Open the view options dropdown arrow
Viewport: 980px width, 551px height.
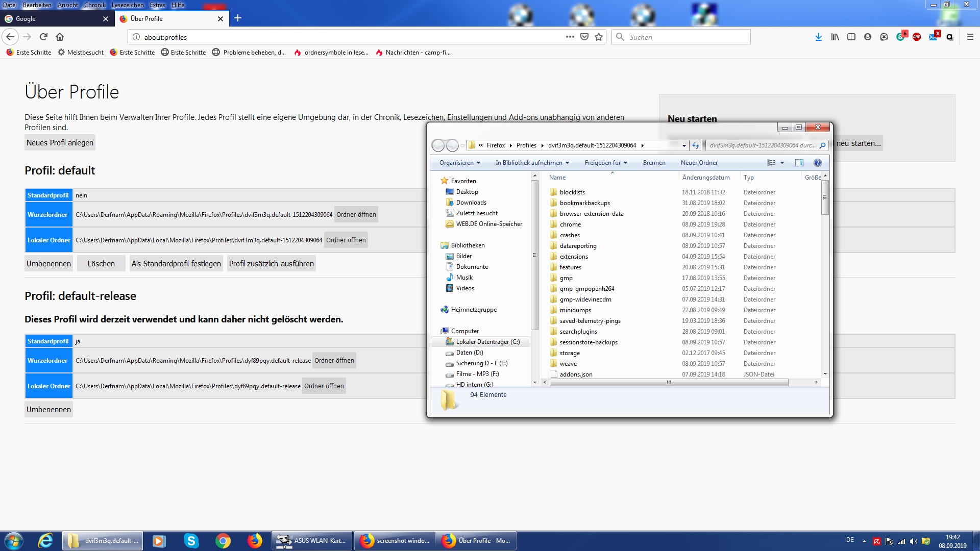pos(782,163)
